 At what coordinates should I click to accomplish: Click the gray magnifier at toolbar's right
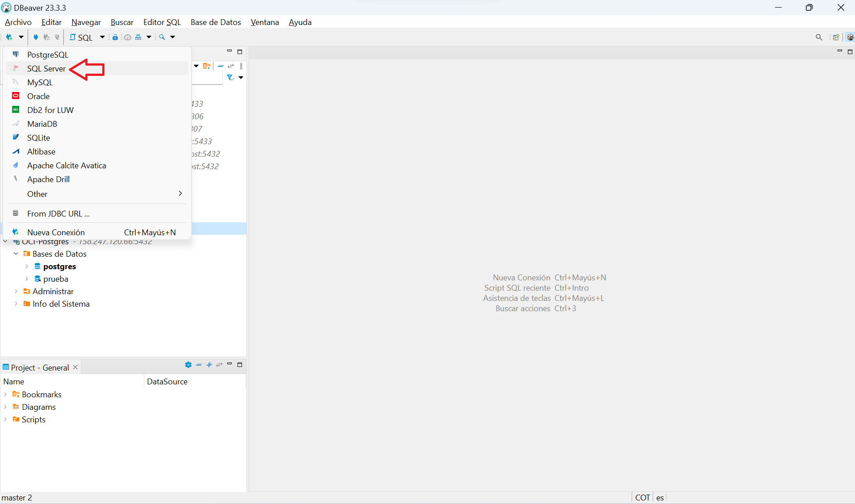[x=819, y=37]
